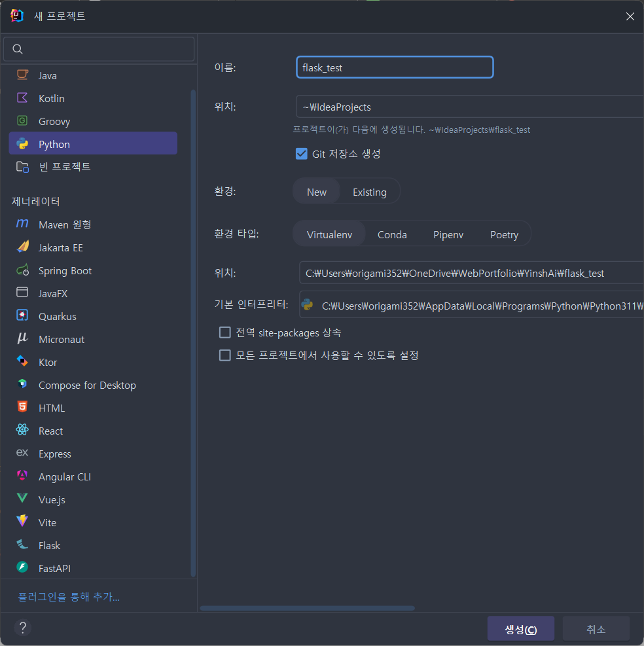Image resolution: width=644 pixels, height=646 pixels.
Task: Click the Vite lightning icon
Action: pos(22,521)
